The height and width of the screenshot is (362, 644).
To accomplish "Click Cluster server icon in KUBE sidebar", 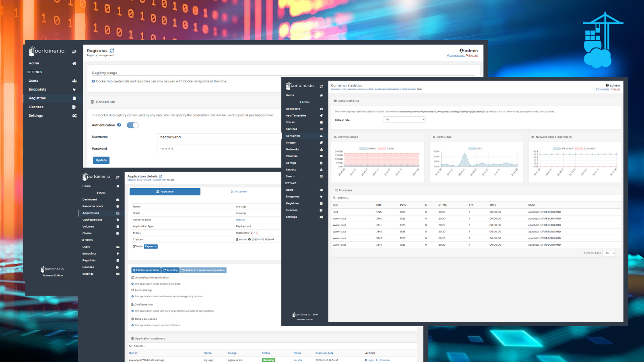I will [118, 233].
